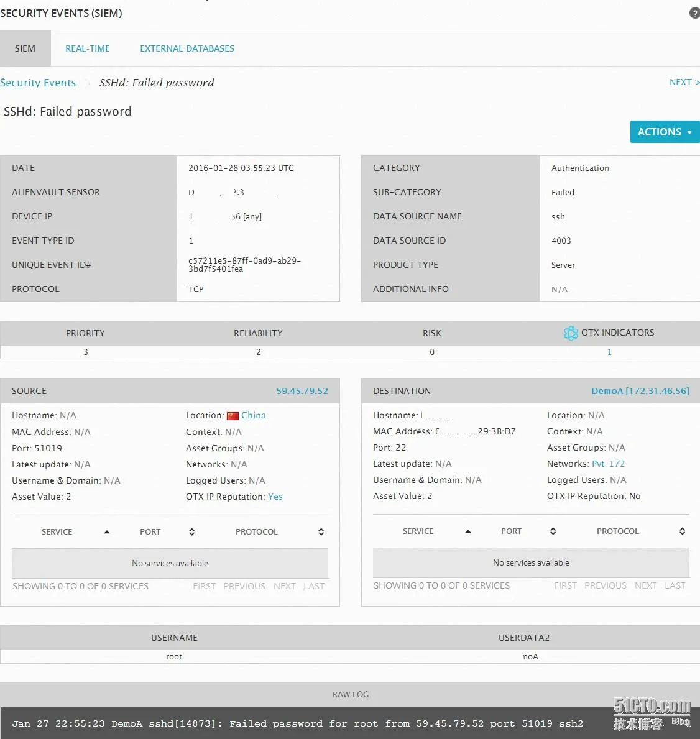Viewport: 700px width, 739px height.
Task: Click the Risk value 0
Action: pyautogui.click(x=432, y=352)
